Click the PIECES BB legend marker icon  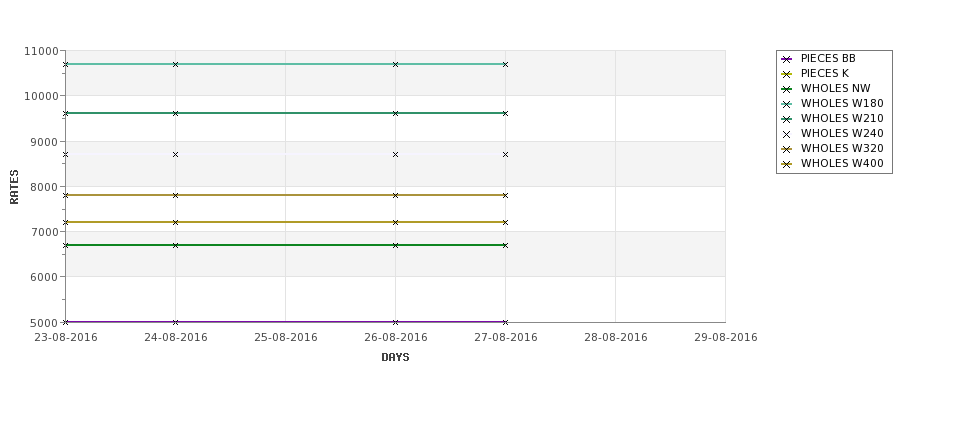787,59
